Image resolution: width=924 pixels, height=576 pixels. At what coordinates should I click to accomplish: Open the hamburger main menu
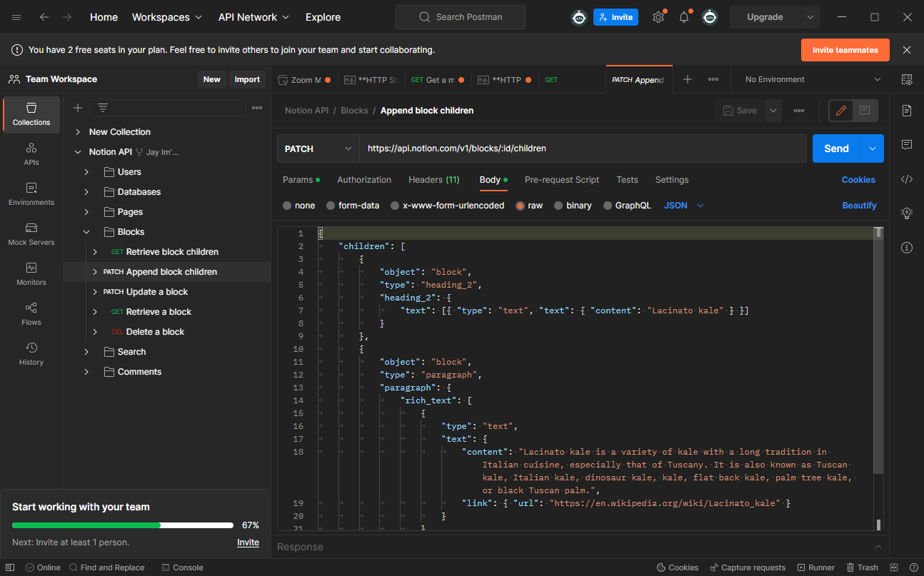[x=16, y=17]
